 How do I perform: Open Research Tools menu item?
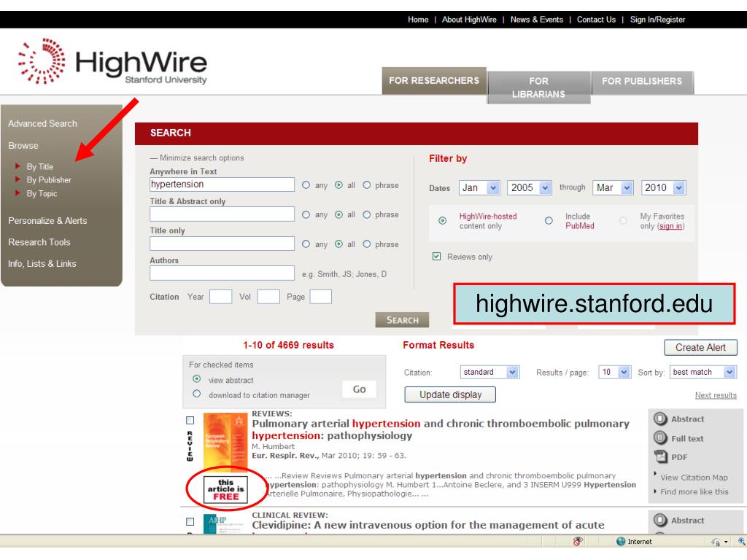(39, 242)
